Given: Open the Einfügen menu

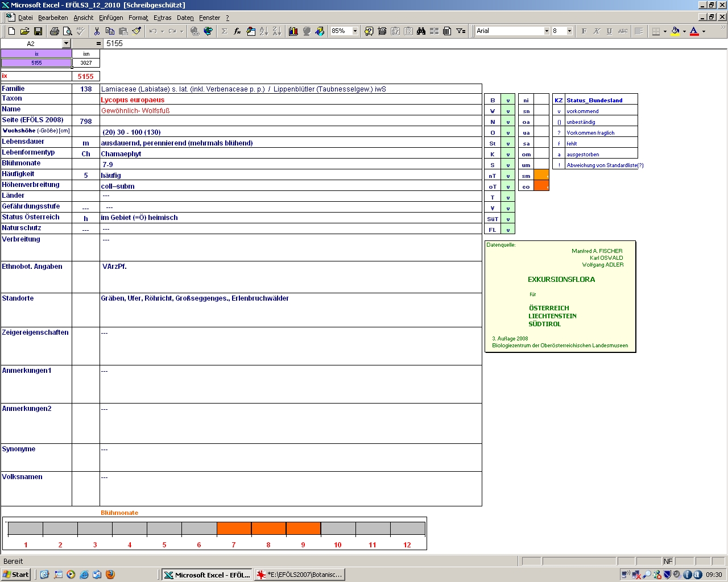Looking at the screenshot, I should click(x=111, y=18).
